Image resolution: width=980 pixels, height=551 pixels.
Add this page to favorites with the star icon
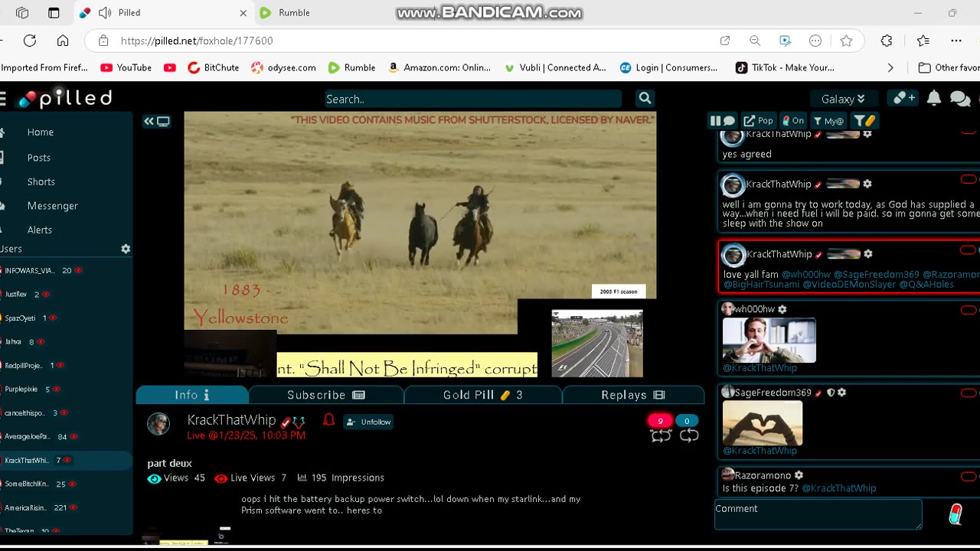point(846,41)
